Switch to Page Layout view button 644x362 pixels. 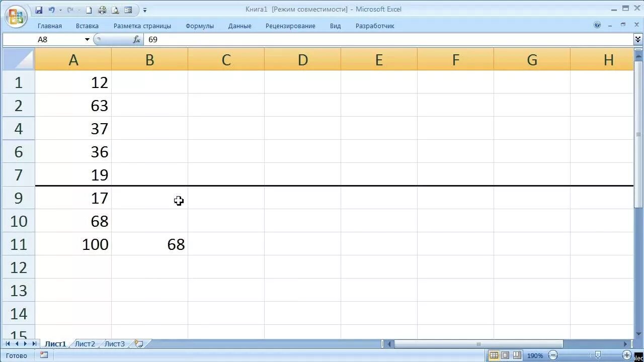coord(505,355)
